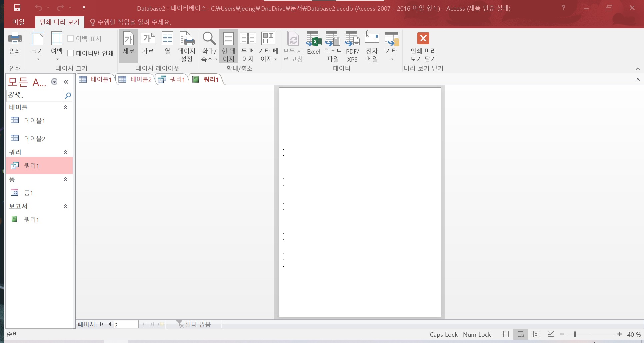Toggle the 여백 표시 checkbox
This screenshot has width=644, height=343.
pyautogui.click(x=71, y=39)
